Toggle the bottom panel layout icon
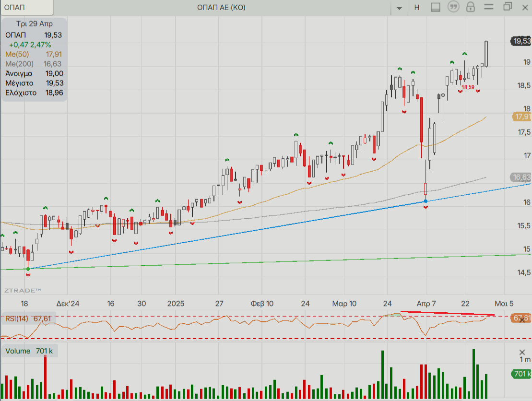Image resolution: width=532 pixels, height=401 pixels. [x=435, y=7]
